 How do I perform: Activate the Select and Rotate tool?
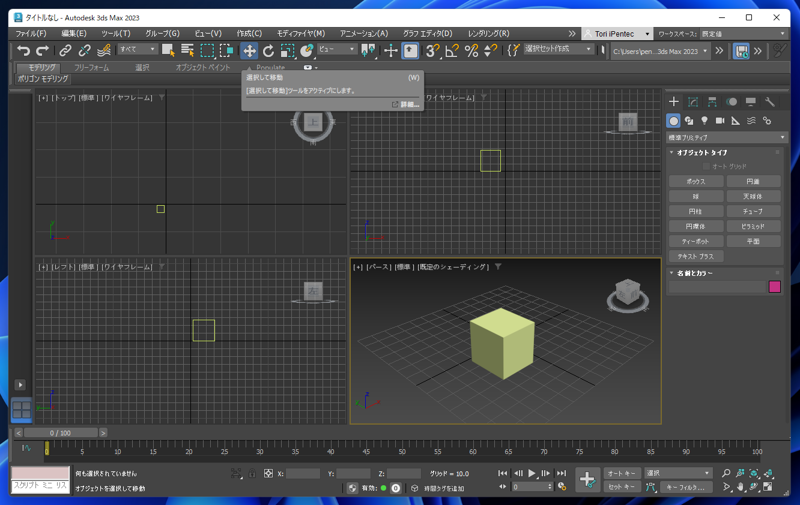[x=268, y=50]
